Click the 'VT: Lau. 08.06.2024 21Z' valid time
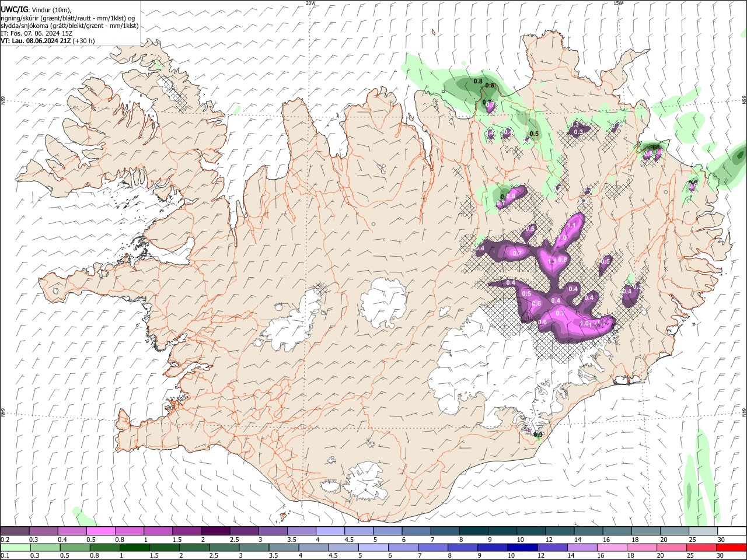The width and height of the screenshot is (747, 560). point(36,41)
